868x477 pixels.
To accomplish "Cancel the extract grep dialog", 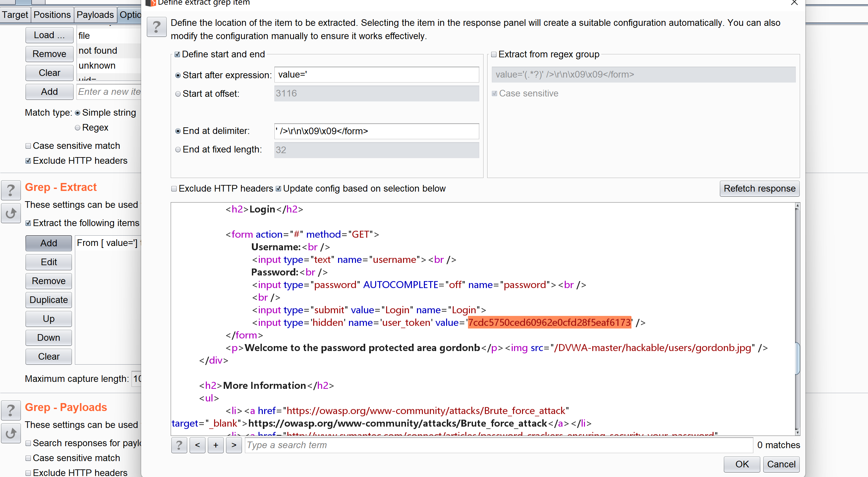I will (781, 464).
